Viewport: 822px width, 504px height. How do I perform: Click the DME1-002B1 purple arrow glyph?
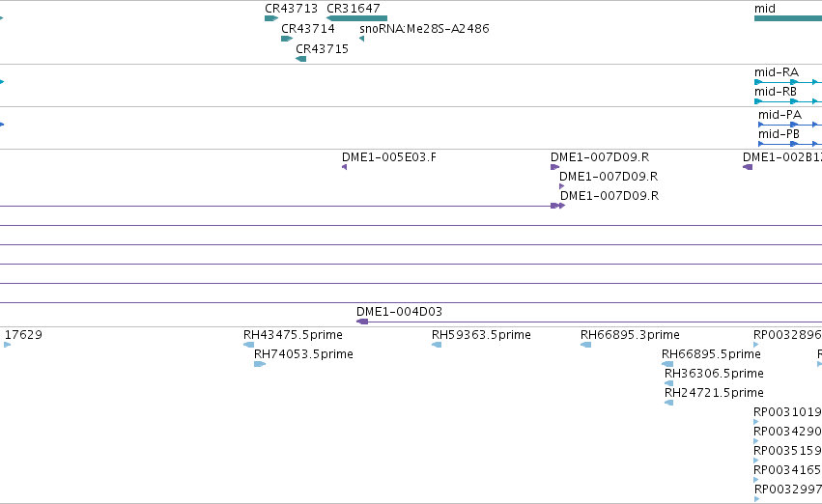click(748, 167)
